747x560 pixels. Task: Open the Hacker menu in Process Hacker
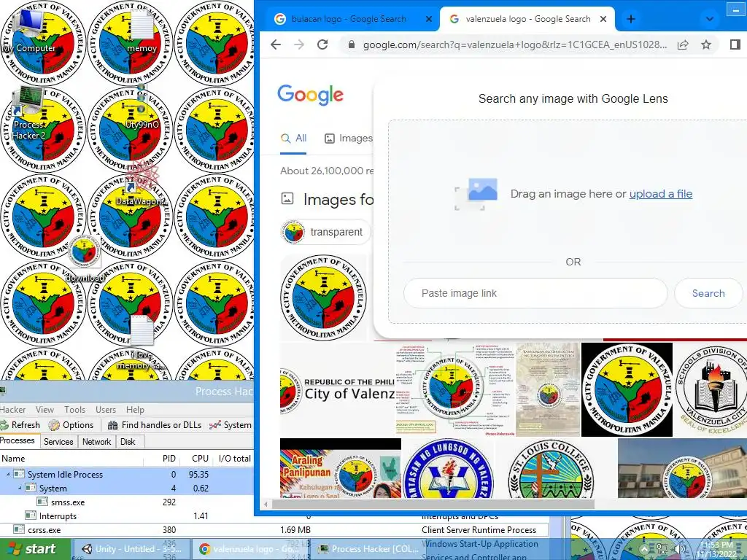(13, 410)
